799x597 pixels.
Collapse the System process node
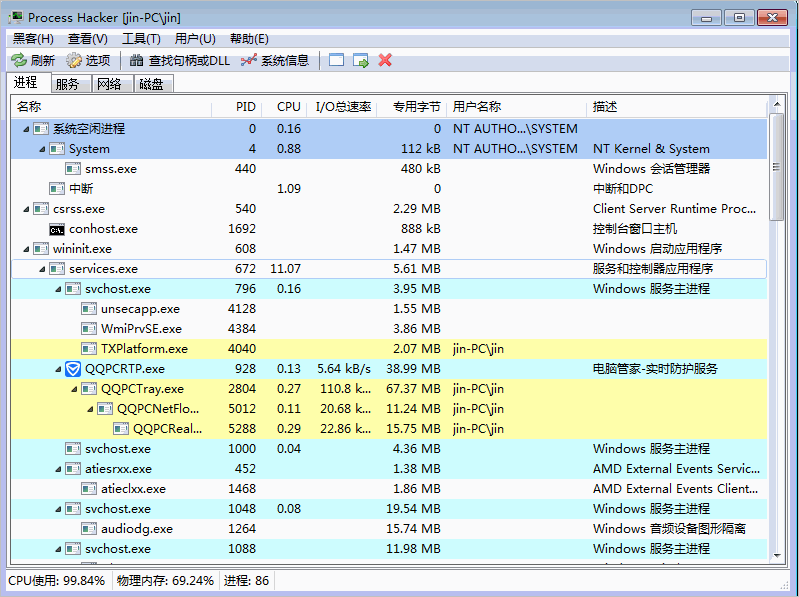click(x=42, y=149)
